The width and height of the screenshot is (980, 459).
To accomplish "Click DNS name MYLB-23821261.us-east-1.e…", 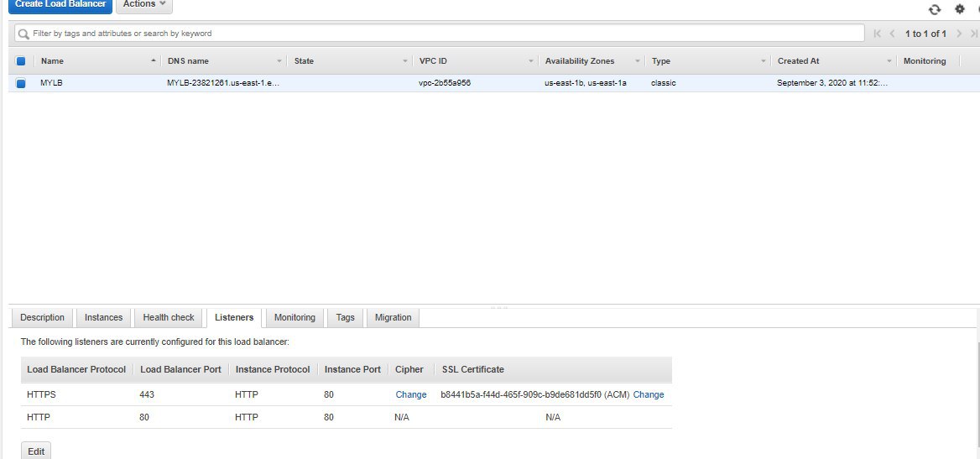I will [x=223, y=82].
